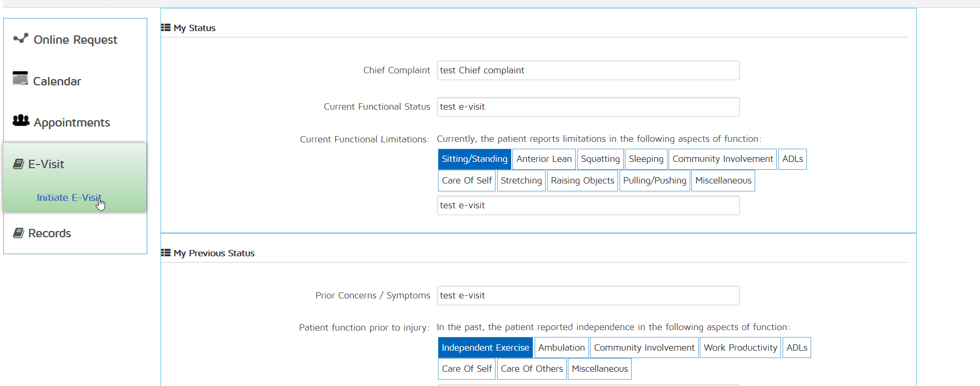
Task: Select the Pulling/Pushing limitation button
Action: (654, 181)
